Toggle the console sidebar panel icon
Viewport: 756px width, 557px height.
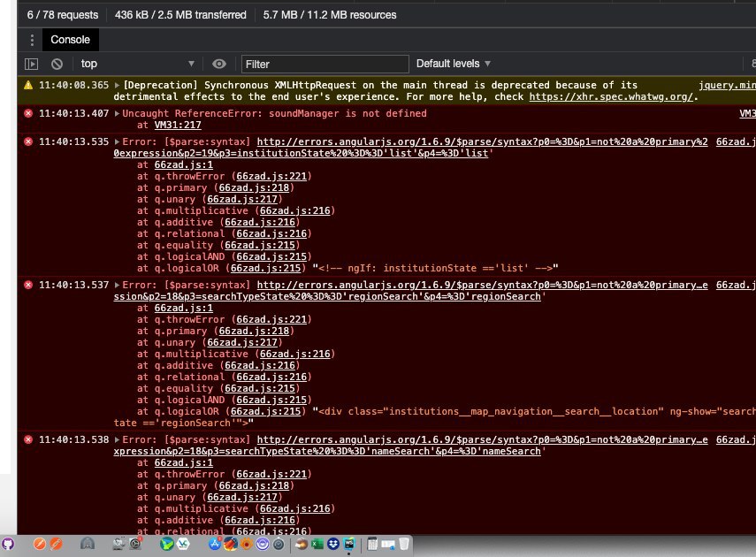(x=31, y=64)
